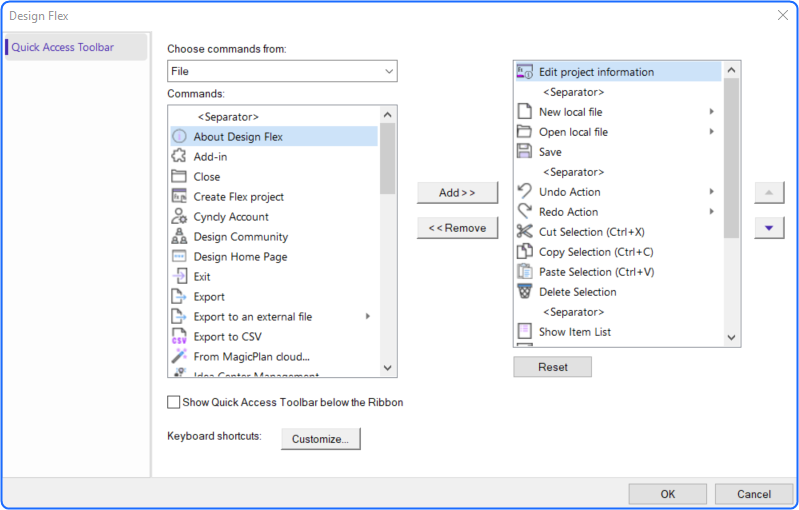Click the Cyndy Account person icon
The height and width of the screenshot is (510, 799).
tap(179, 216)
